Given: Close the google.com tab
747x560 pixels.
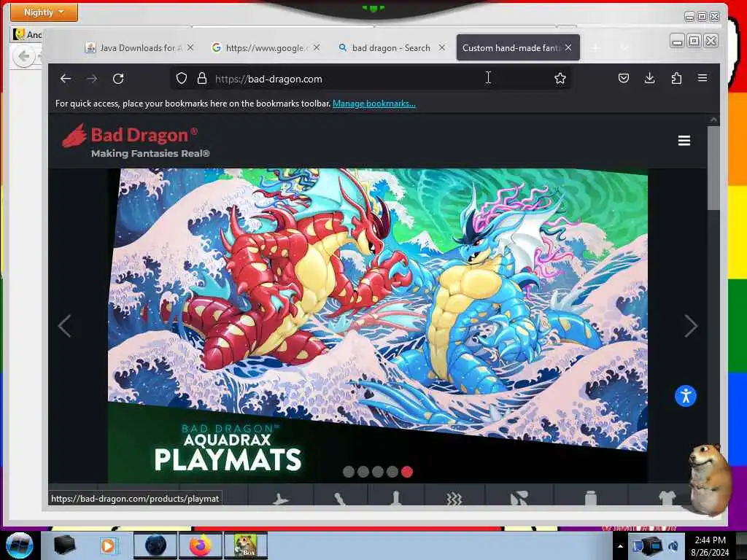Looking at the screenshot, I should click(x=317, y=47).
